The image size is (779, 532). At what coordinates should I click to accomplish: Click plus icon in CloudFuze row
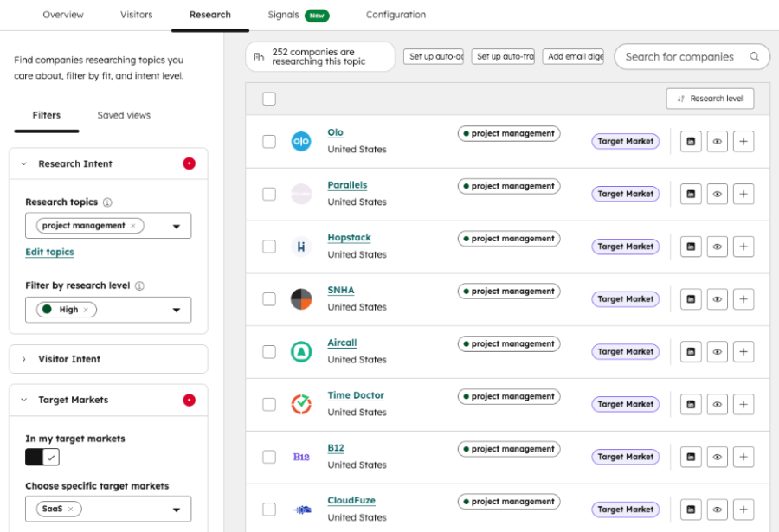coord(744,510)
